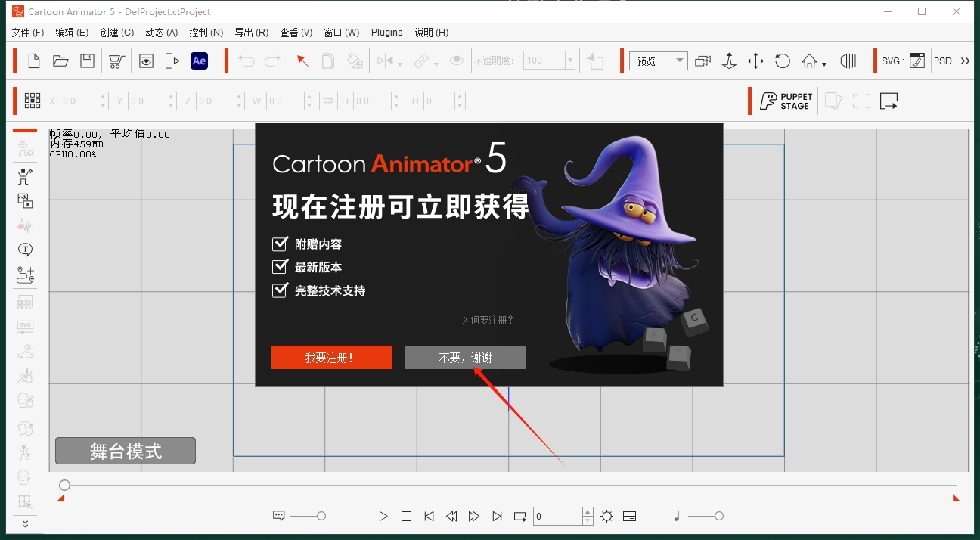Image resolution: width=980 pixels, height=540 pixels.
Task: Click the 不要，谢谢 button
Action: tap(465, 357)
